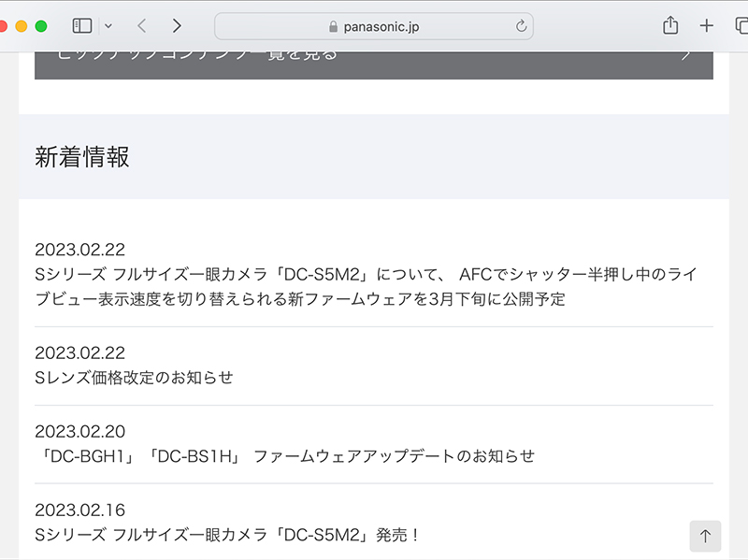Click the 2023.02.20 news entry date
748x560 pixels.
81,431
